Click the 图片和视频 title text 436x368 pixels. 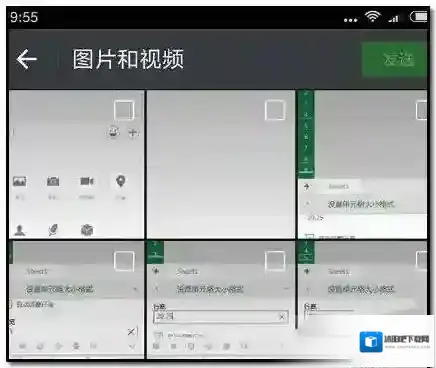click(128, 59)
